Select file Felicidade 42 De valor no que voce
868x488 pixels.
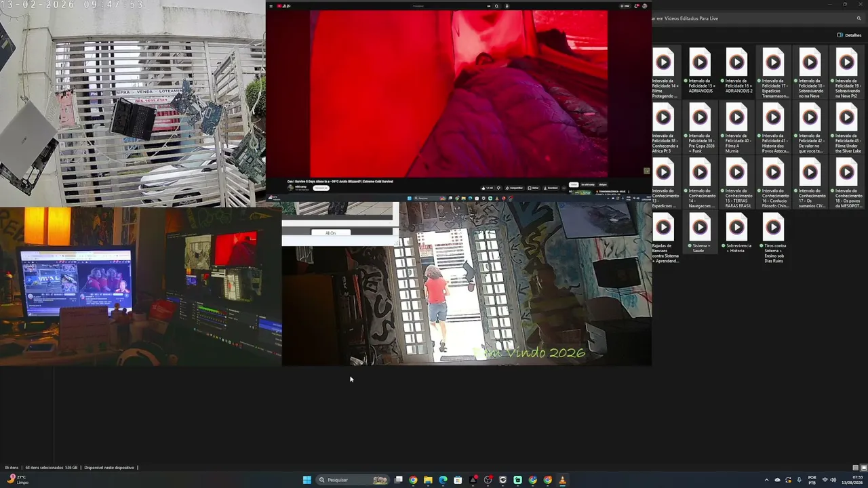pos(810,129)
